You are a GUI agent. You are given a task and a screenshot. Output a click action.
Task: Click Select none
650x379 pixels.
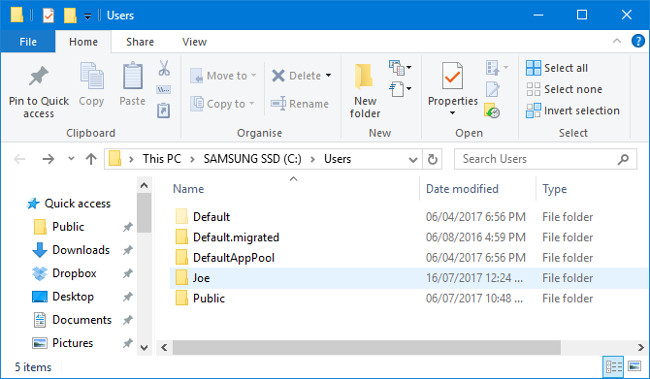coord(564,89)
